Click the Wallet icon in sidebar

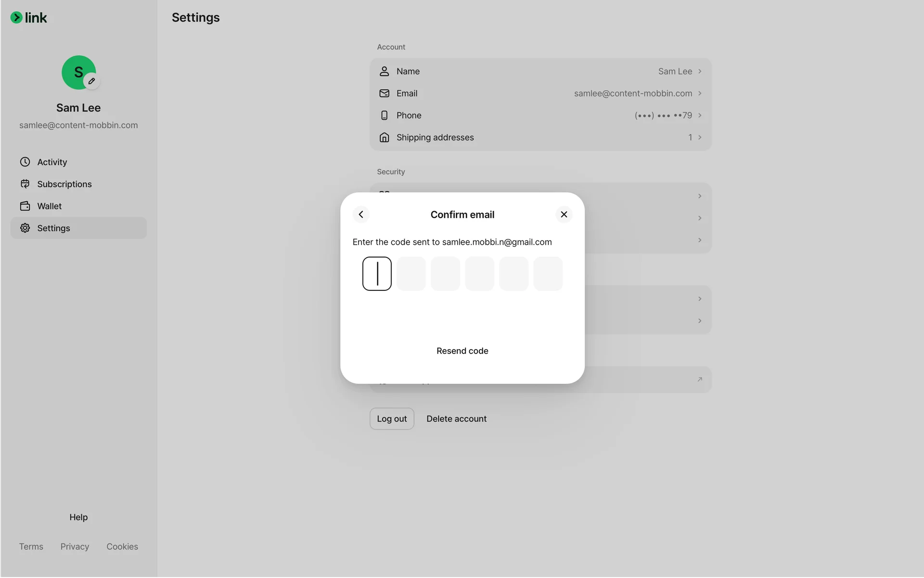[x=25, y=206]
